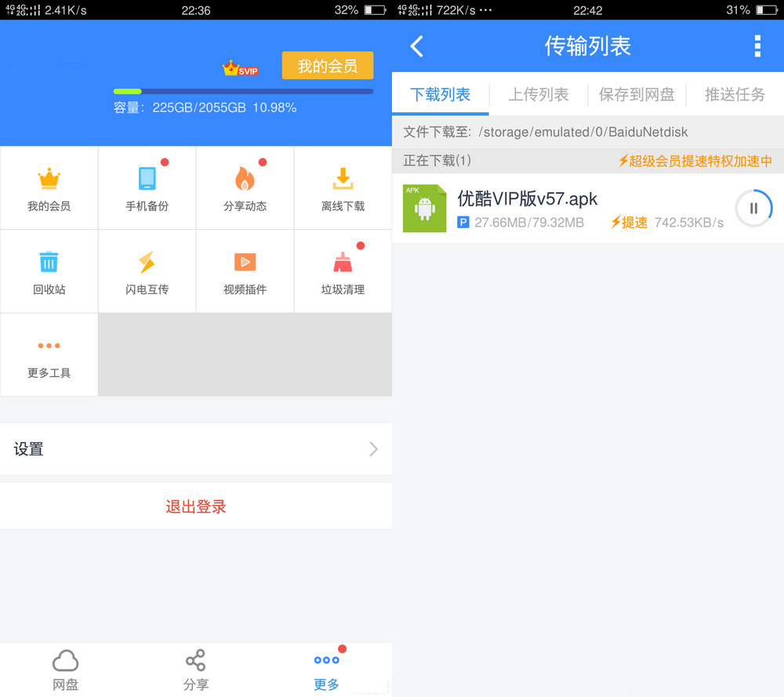The image size is (784, 697).
Task: Tap the SVIP crown badge
Action: [x=241, y=68]
